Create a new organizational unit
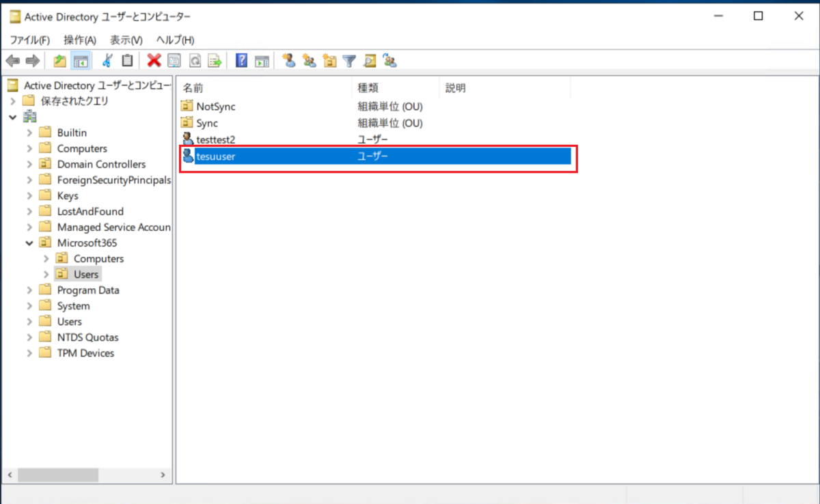 coord(329,61)
